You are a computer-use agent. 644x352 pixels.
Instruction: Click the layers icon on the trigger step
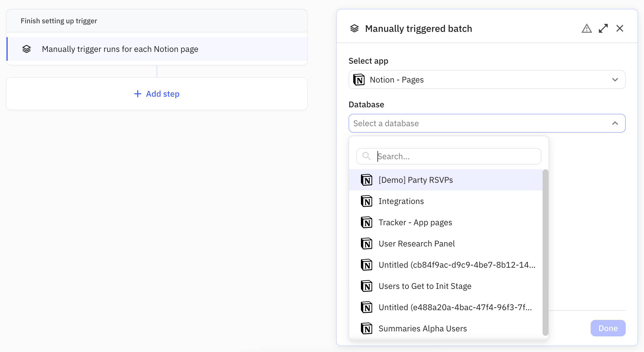click(x=27, y=49)
